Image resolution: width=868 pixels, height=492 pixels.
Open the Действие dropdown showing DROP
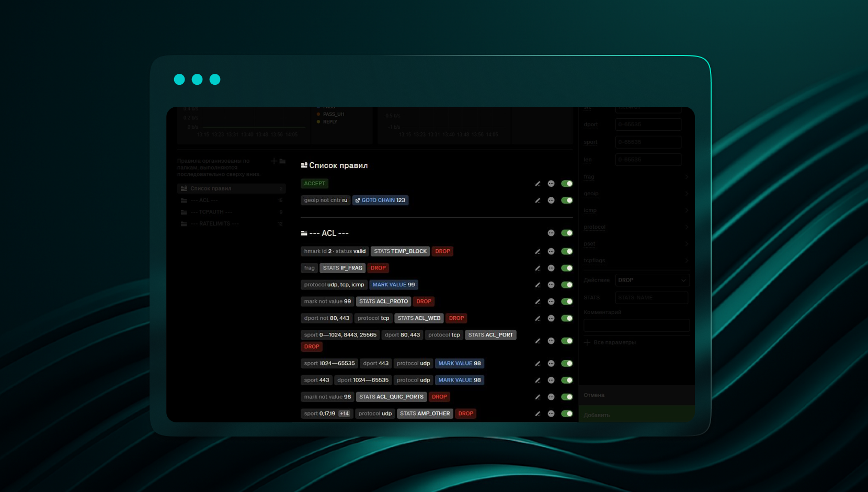pyautogui.click(x=652, y=281)
